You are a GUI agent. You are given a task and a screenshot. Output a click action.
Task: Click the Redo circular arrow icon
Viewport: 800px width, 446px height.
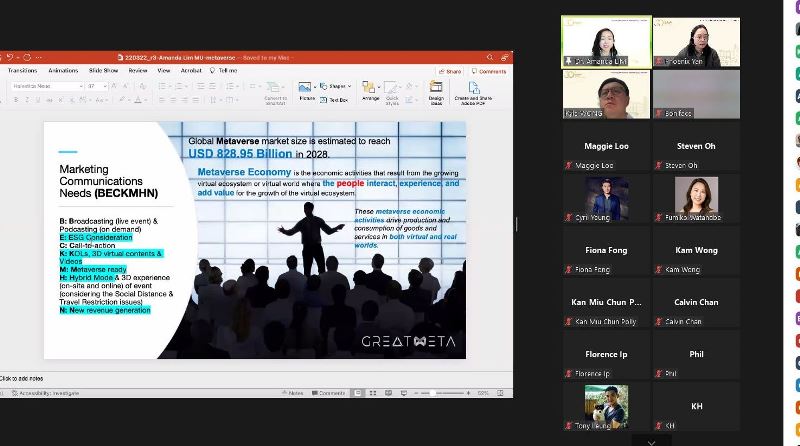pos(27,57)
